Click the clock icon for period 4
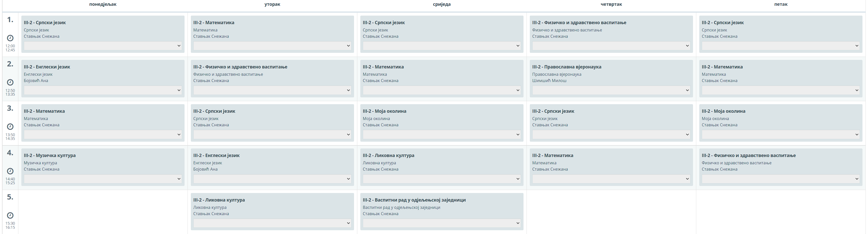Screen dimensions: 868x234 point(10,171)
